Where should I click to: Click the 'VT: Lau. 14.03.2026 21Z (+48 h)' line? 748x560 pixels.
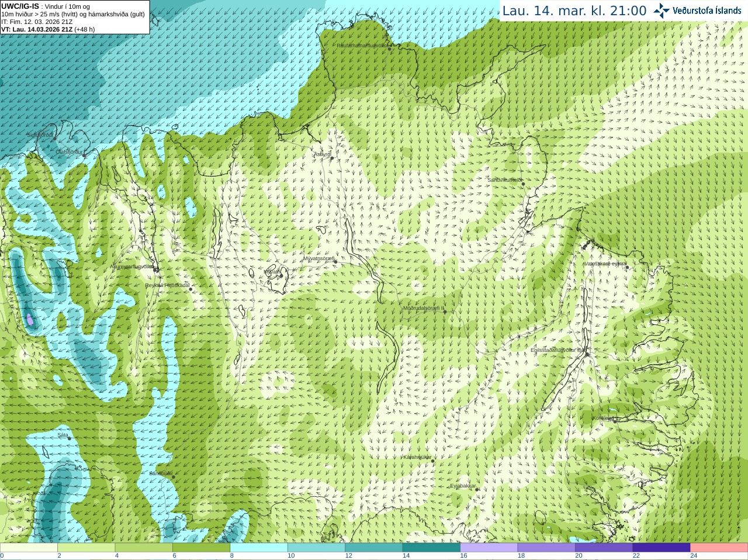click(x=48, y=29)
